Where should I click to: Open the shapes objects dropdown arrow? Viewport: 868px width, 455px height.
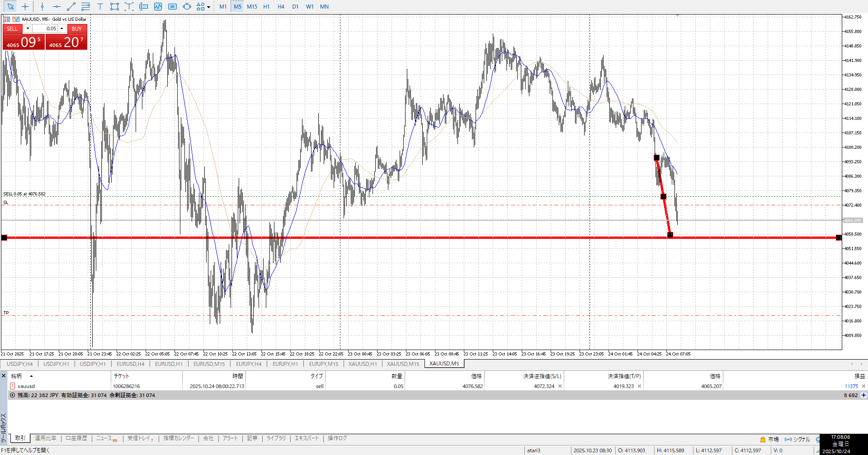(x=208, y=7)
